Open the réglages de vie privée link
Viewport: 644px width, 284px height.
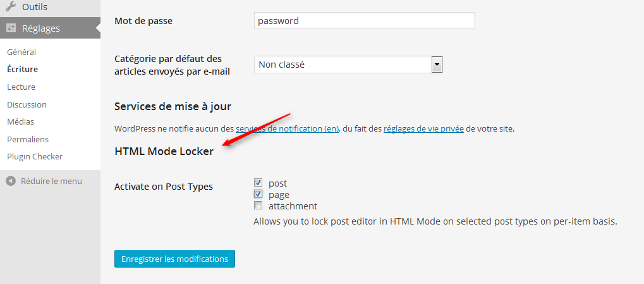pos(424,128)
